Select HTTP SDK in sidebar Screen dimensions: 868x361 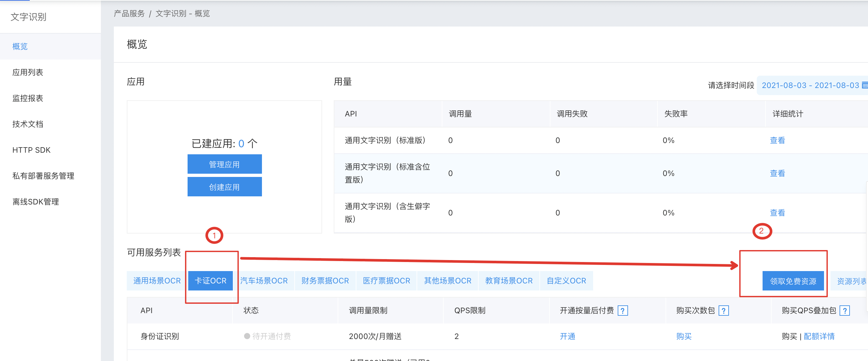pyautogui.click(x=50, y=150)
